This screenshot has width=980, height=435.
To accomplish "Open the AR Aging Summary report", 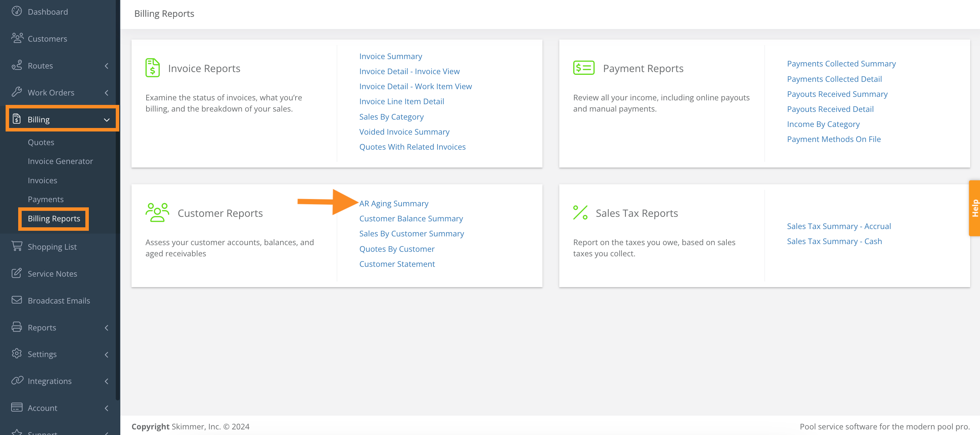I will pos(394,204).
